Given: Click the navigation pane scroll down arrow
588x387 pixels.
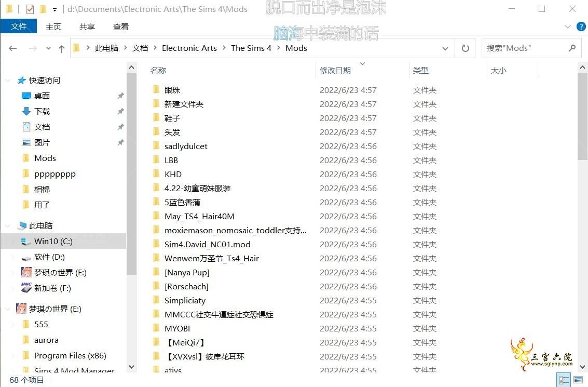Looking at the screenshot, I should click(131, 367).
